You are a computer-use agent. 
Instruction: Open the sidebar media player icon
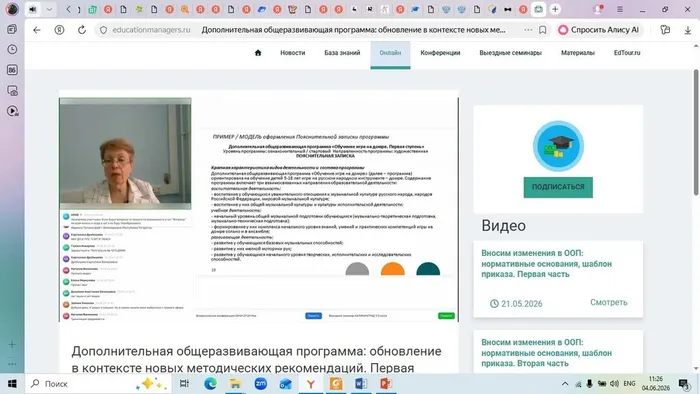pos(12,111)
